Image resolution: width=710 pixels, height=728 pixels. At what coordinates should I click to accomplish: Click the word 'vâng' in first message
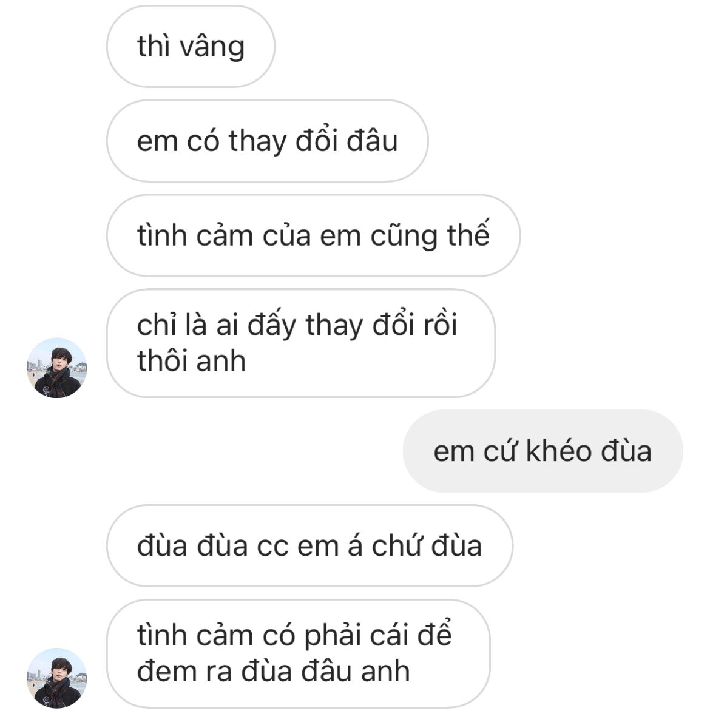(x=213, y=47)
